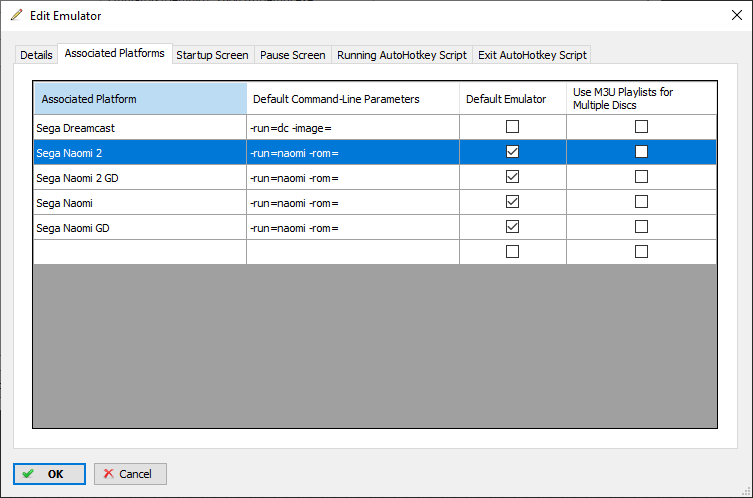Screen dimensions: 753x498
Task: Click the blank Associated Platform cell
Action: click(x=140, y=252)
